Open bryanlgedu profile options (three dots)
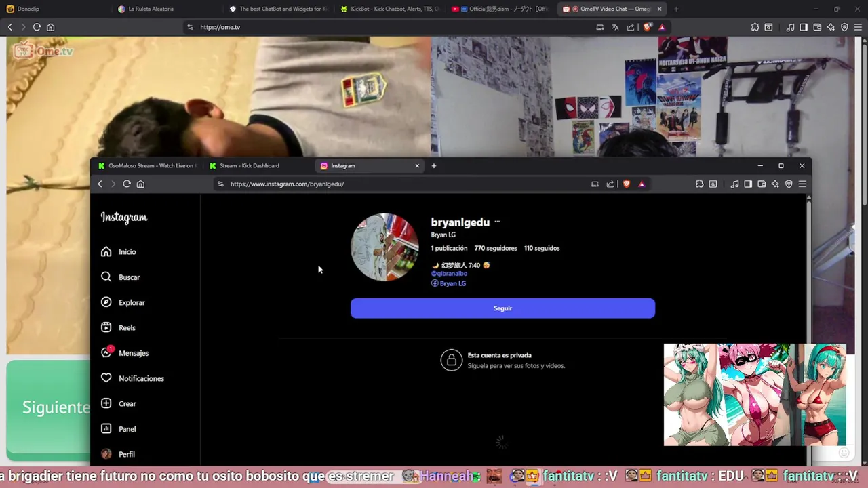The height and width of the screenshot is (488, 868). pyautogui.click(x=497, y=222)
